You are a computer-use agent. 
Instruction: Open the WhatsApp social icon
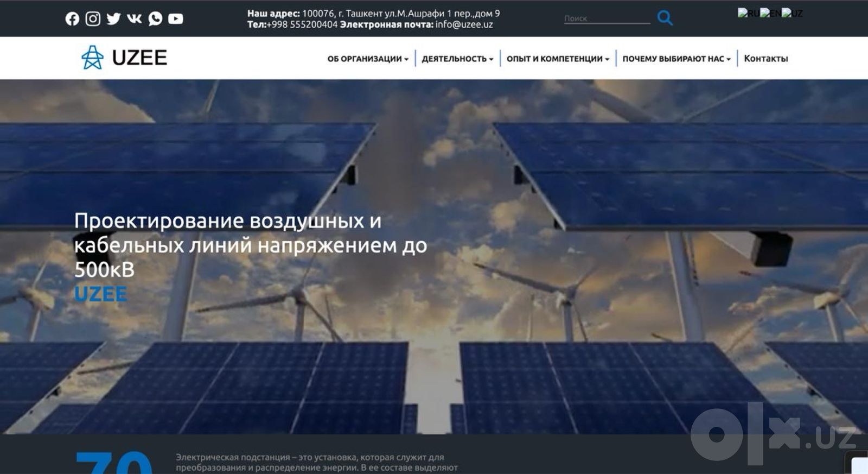click(x=155, y=18)
